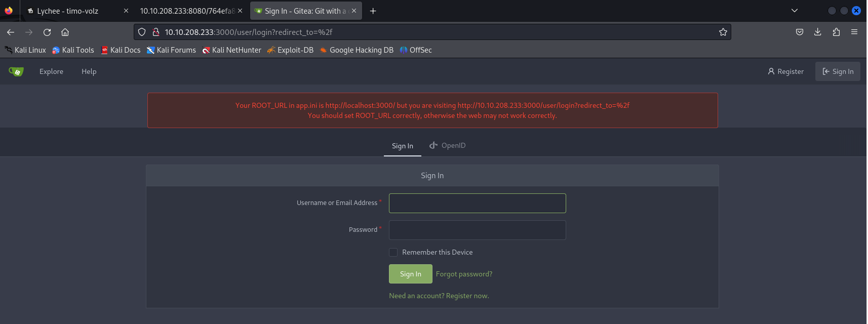
Task: Select the Sign In - Gitea browser tab
Action: click(x=306, y=11)
